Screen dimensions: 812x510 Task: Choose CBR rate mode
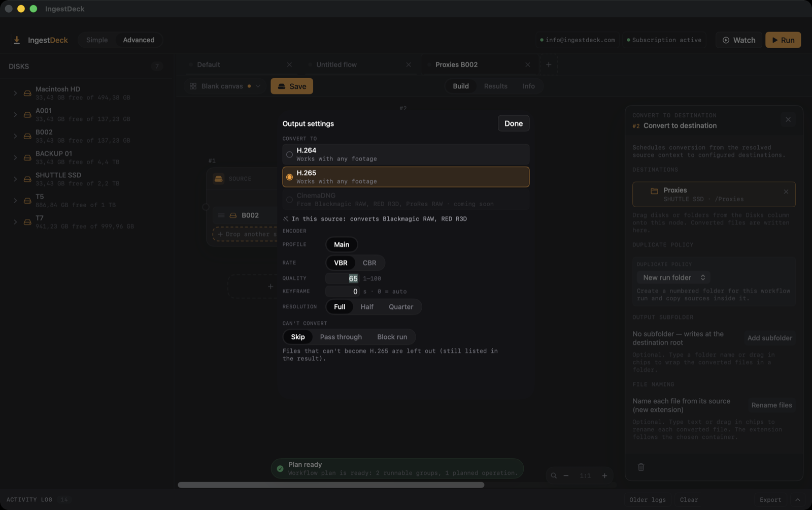click(x=369, y=263)
